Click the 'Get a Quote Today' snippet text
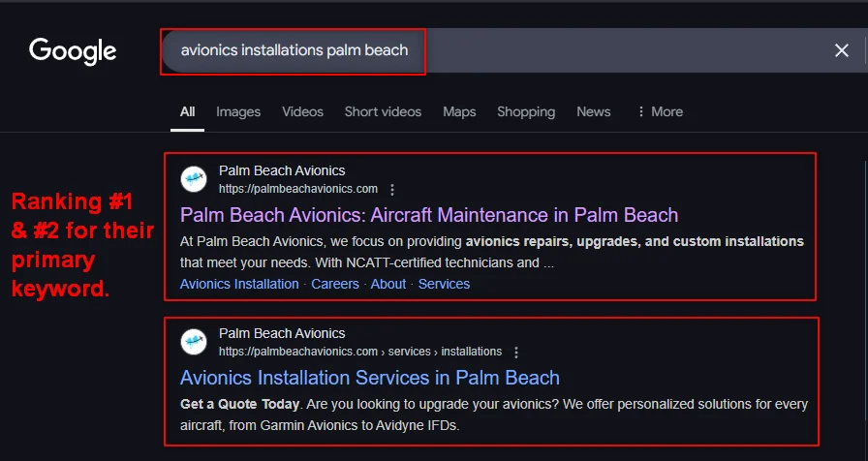The height and width of the screenshot is (461, 868). point(239,405)
